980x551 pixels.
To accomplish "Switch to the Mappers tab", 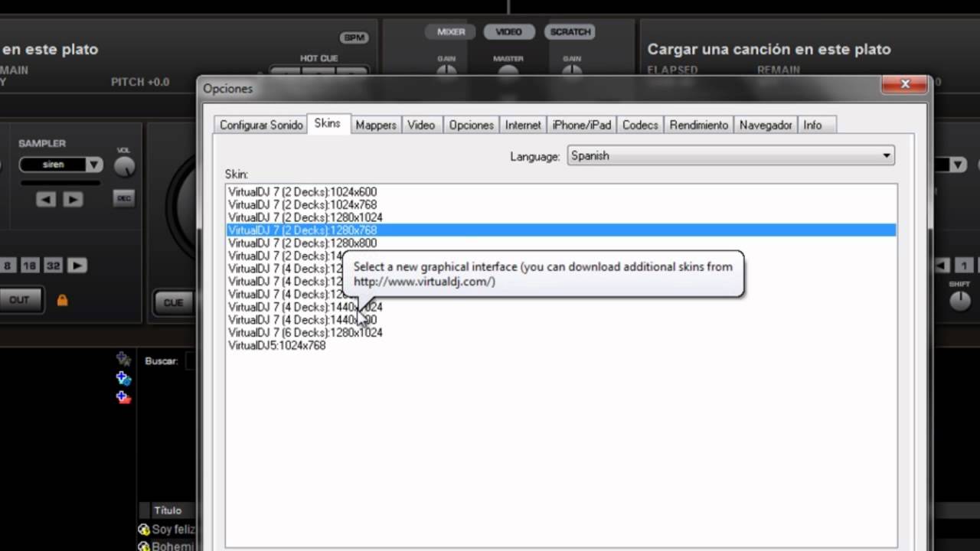I will click(x=376, y=125).
